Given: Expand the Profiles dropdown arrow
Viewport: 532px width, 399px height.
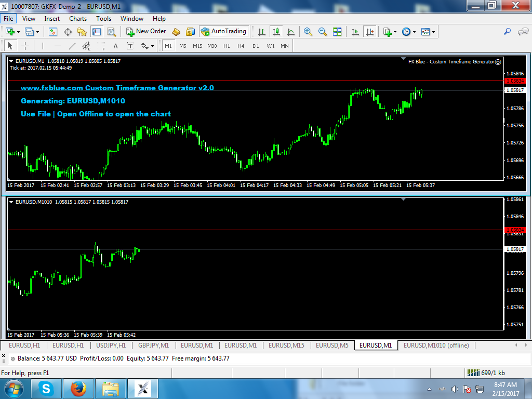Looking at the screenshot, I should point(37,32).
